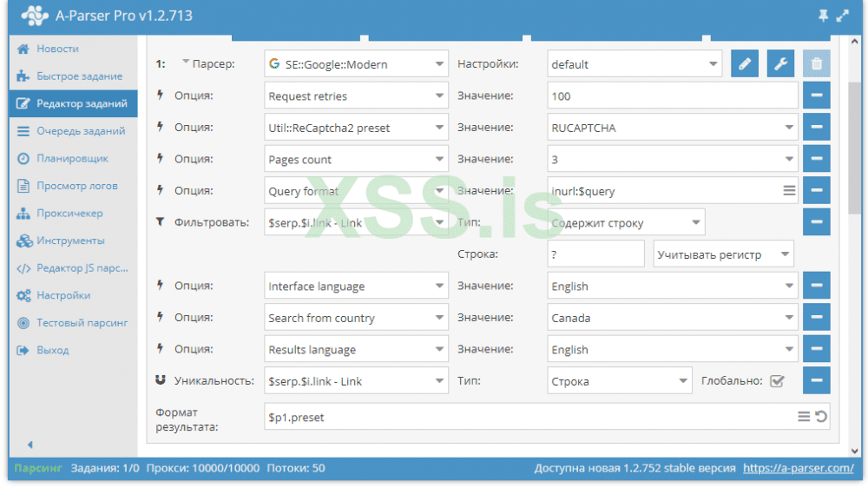Remove the Request retries option row

click(817, 96)
